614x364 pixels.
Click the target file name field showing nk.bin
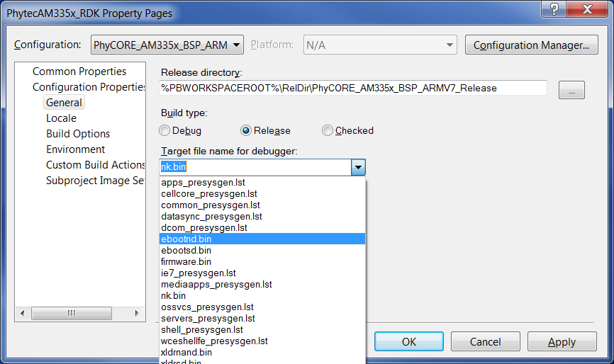pos(255,167)
